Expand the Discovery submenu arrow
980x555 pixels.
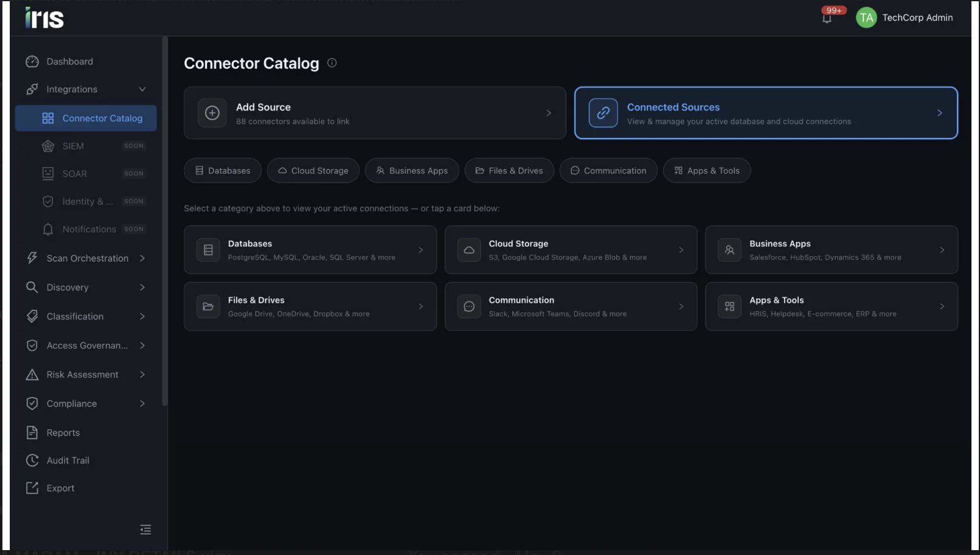142,287
